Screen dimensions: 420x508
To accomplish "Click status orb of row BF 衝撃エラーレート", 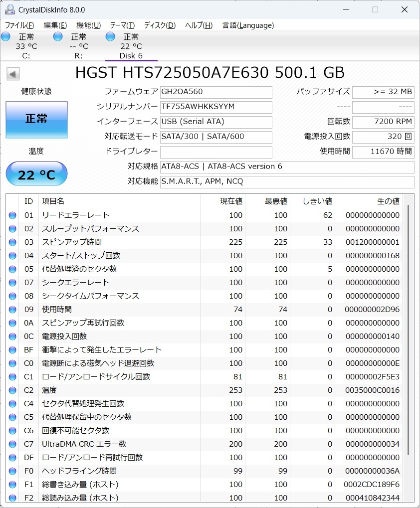I will 12,350.
